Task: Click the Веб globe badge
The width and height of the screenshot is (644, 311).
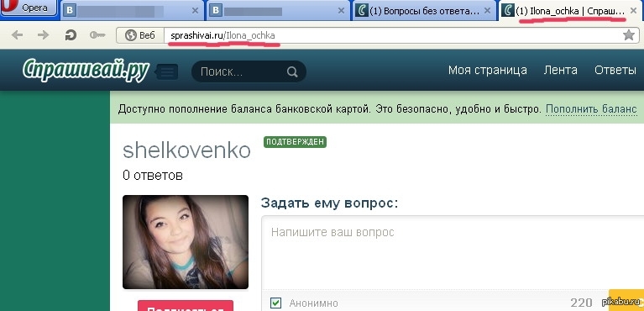Action: click(139, 36)
